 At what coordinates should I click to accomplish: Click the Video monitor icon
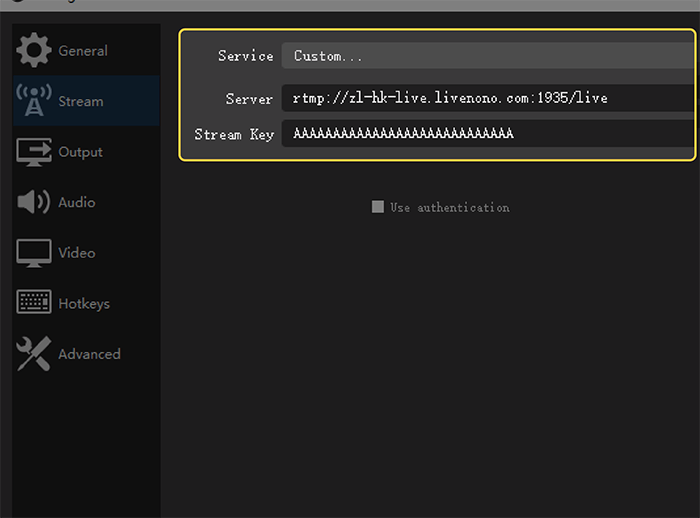(x=34, y=253)
